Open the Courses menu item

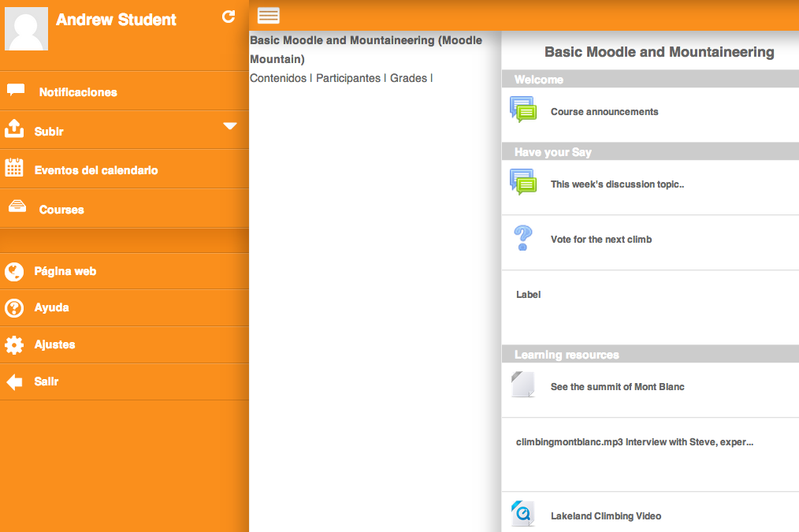(124, 209)
